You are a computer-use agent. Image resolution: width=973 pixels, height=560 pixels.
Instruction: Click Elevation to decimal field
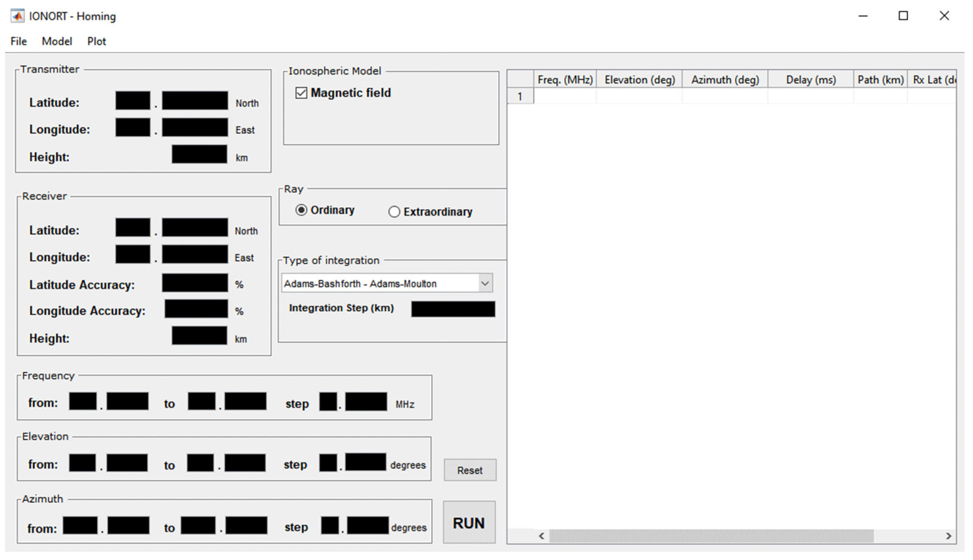click(x=245, y=463)
